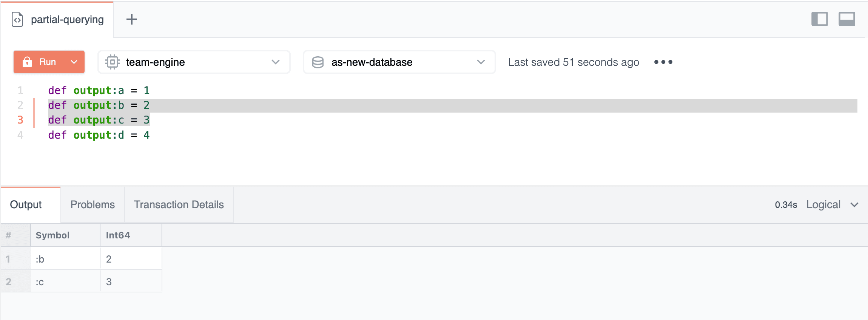Toggle the bottom panel layout icon

(846, 19)
